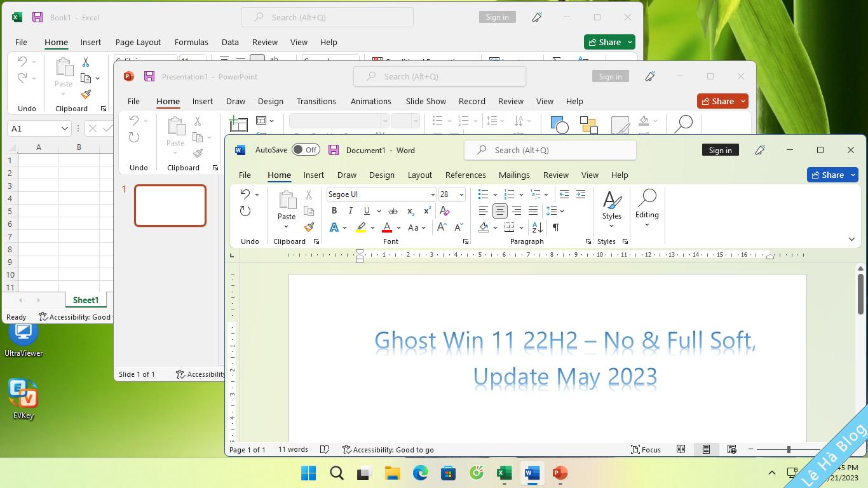Open Microsoft Edge from taskbar
This screenshot has height=488, width=868.
point(420,473)
